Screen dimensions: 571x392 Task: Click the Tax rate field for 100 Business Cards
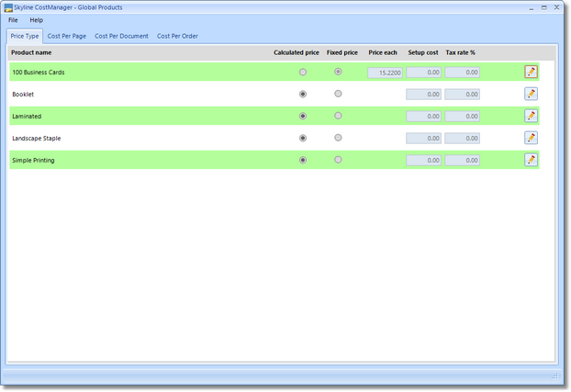(462, 73)
